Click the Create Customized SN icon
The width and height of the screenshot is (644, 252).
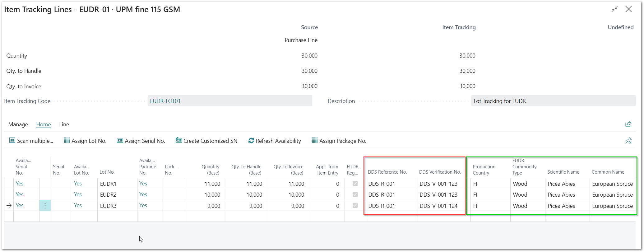click(x=178, y=141)
